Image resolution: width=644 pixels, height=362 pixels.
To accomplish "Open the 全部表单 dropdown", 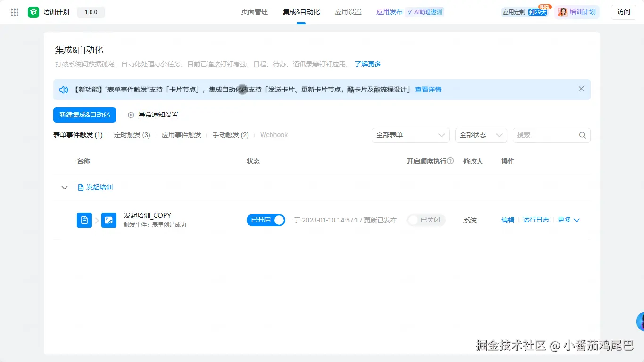I will [x=411, y=135].
